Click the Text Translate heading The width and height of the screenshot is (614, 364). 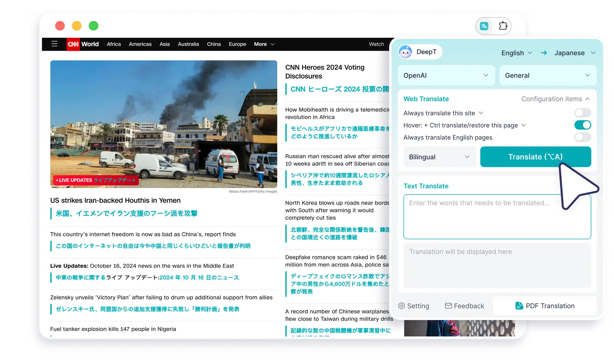pos(426,186)
